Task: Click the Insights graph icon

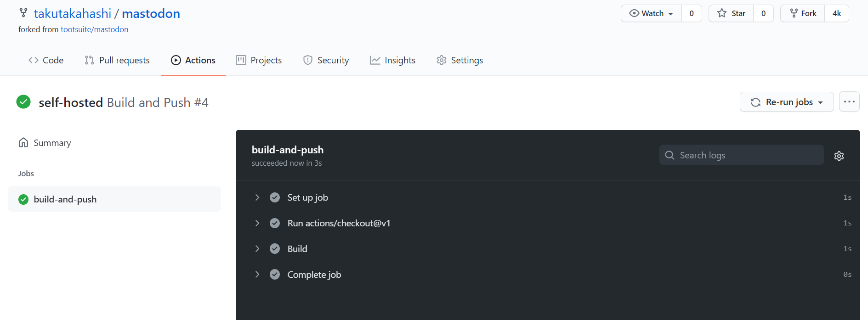Action: (375, 60)
